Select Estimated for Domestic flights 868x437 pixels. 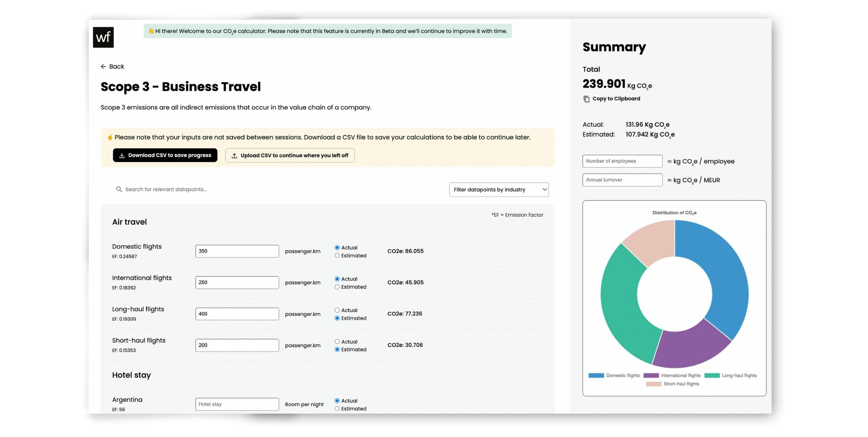click(337, 255)
